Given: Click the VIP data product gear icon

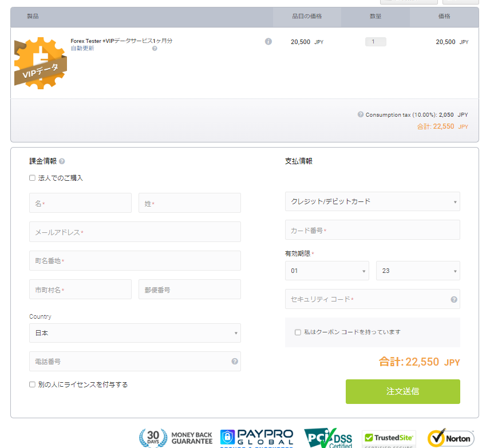Looking at the screenshot, I should click(40, 63).
